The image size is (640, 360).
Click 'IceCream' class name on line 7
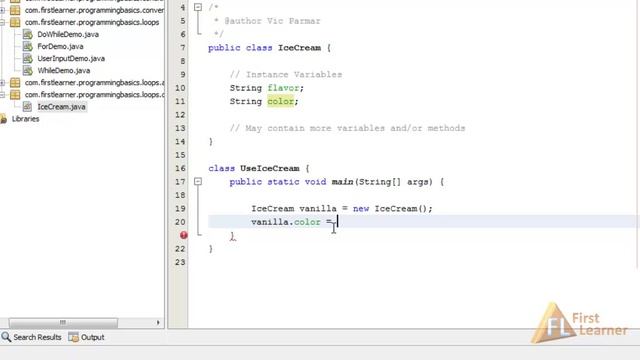click(x=299, y=48)
